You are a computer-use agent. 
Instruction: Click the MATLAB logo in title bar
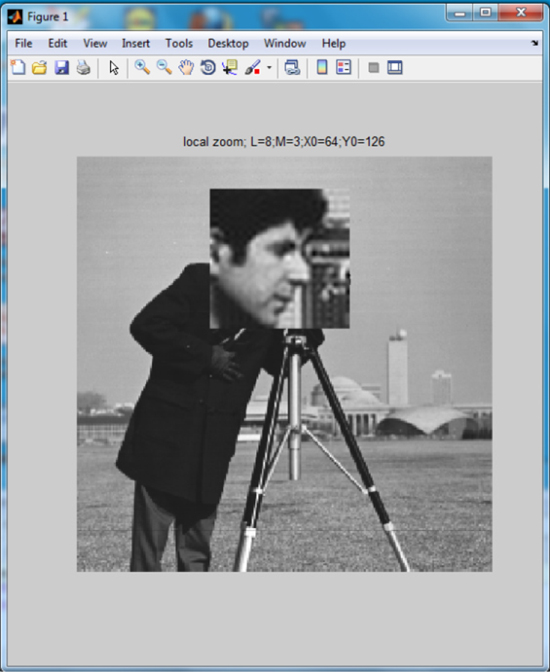point(15,17)
